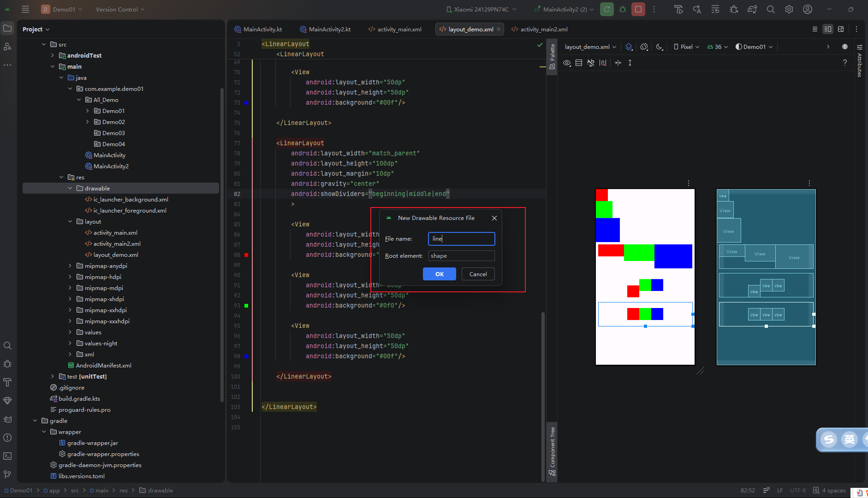Image resolution: width=868 pixels, height=498 pixels.
Task: Click OK in New Drawable Resource dialog
Action: pos(440,274)
